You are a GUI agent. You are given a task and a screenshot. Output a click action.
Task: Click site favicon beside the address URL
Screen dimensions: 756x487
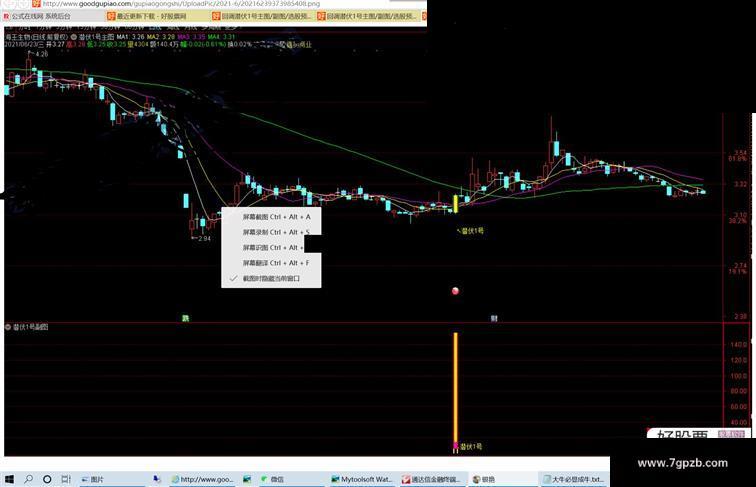(x=36, y=3)
